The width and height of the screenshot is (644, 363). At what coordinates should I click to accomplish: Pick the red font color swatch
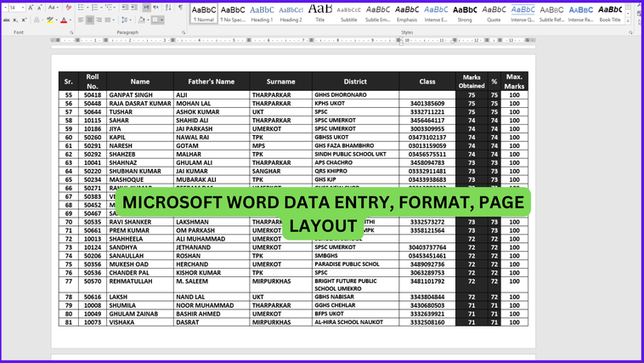coord(64,20)
